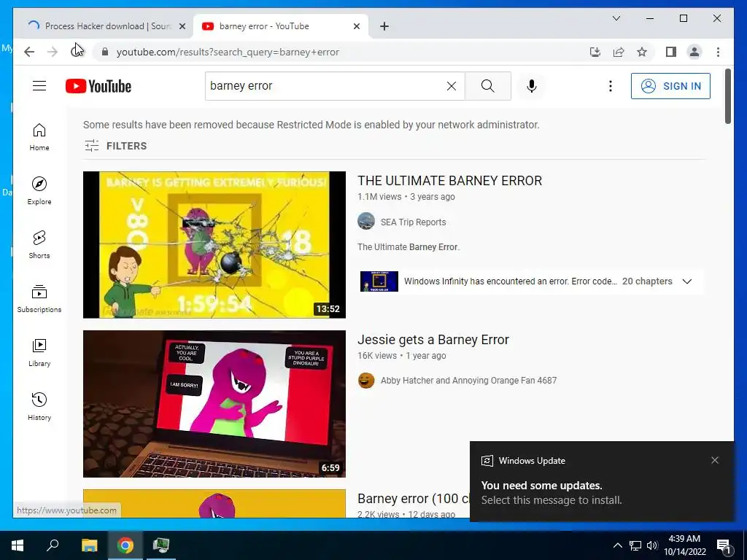Open the Process Hacker taskbar app
Image resolution: width=747 pixels, height=560 pixels.
(x=161, y=545)
